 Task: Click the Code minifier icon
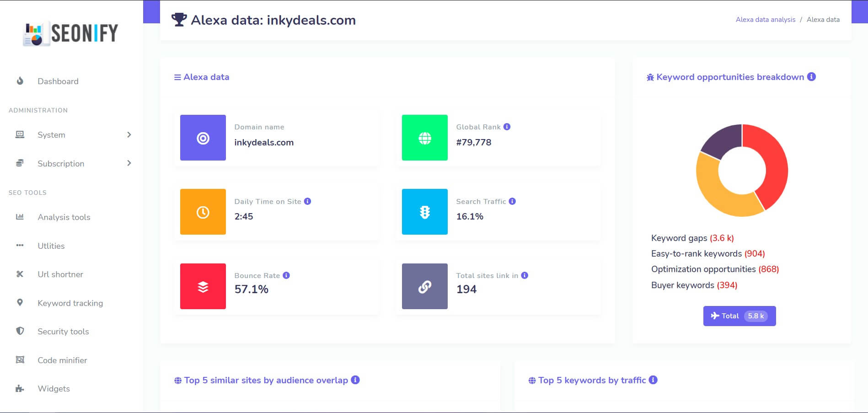pos(20,359)
